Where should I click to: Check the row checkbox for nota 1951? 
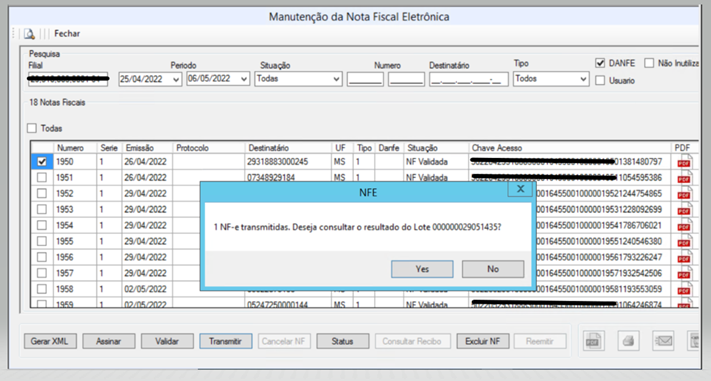pos(42,178)
